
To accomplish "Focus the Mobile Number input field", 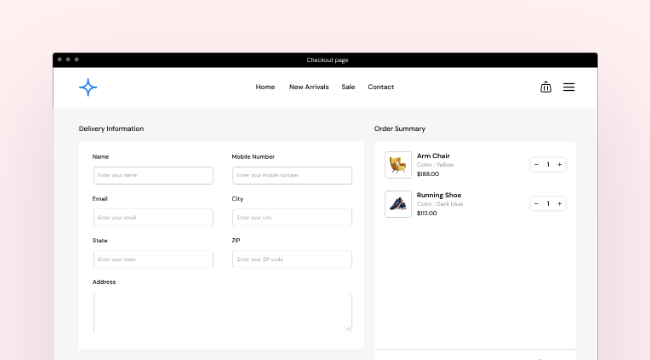I will 292,175.
